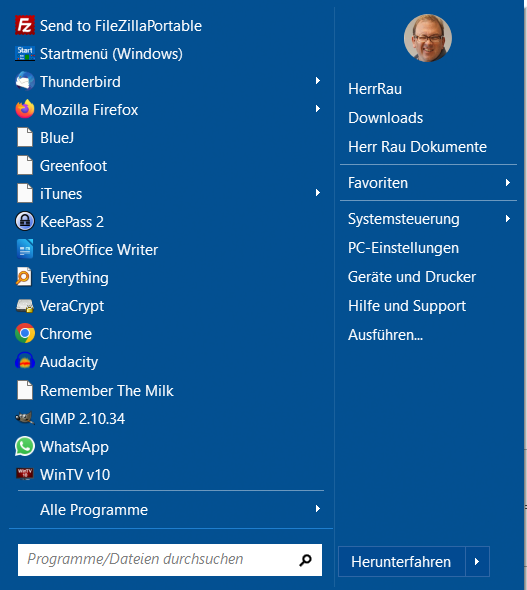Open shutdown options arrow beside Herunterfahren
Screen dimensions: 527x590
pos(477,561)
